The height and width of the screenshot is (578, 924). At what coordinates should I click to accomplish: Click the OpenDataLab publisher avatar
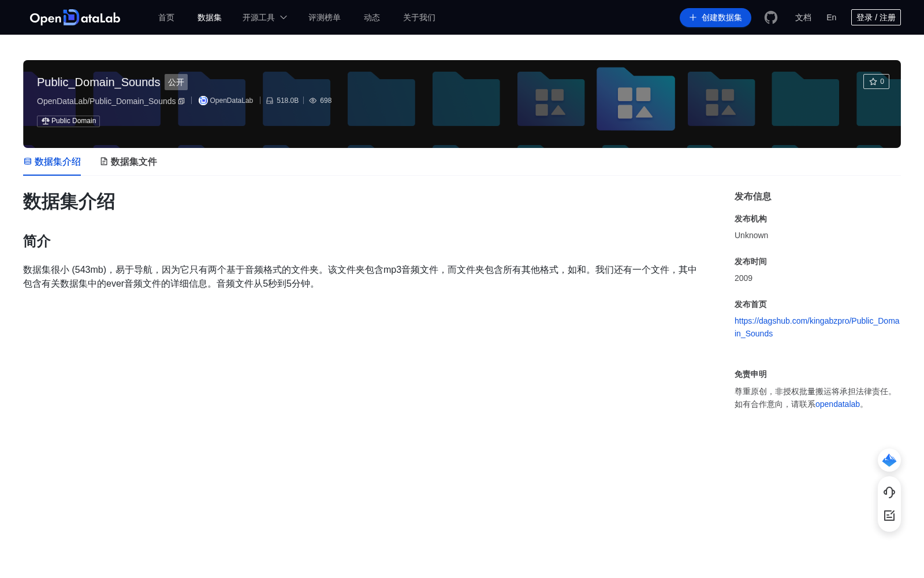[203, 101]
